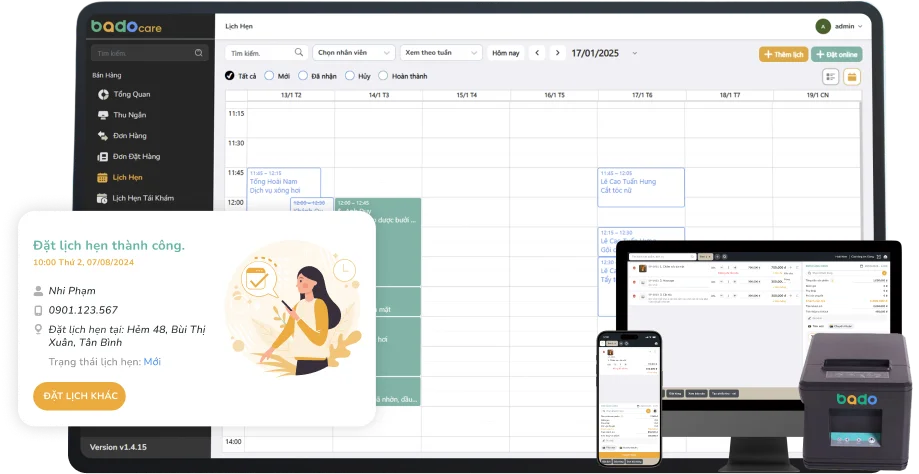This screenshot has height=474, width=919.
Task: Switch to calendar view icon
Action: [852, 77]
